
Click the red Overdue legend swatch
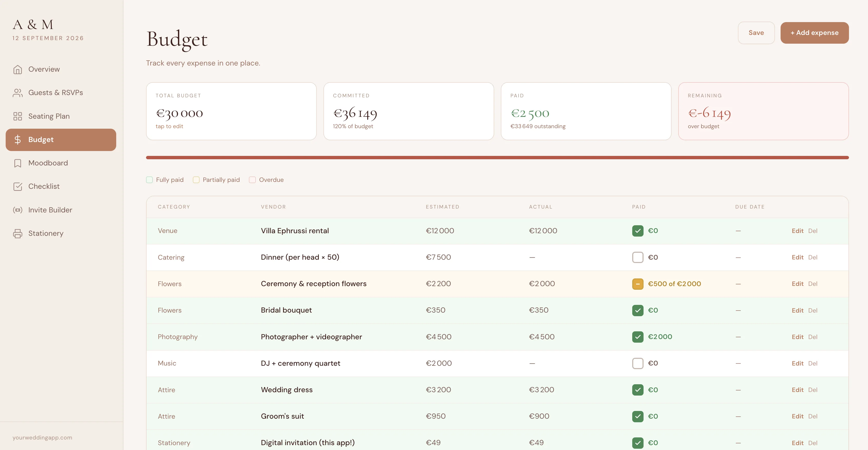[x=252, y=180]
